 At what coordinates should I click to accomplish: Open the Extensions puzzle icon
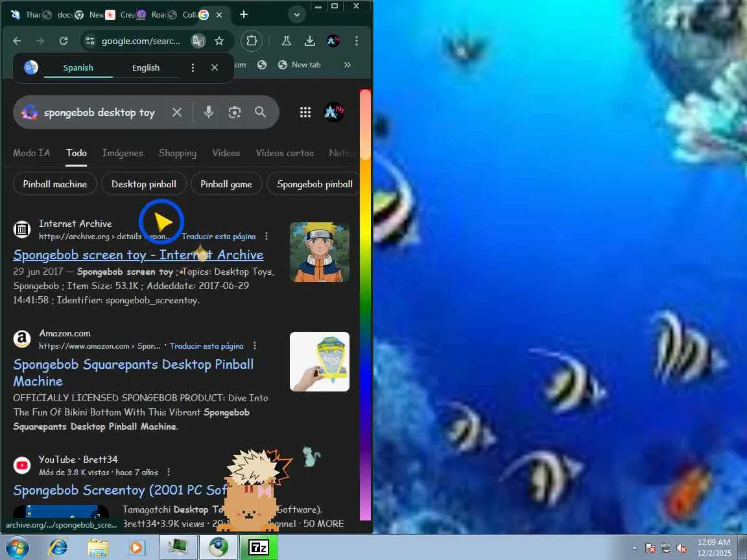(252, 41)
